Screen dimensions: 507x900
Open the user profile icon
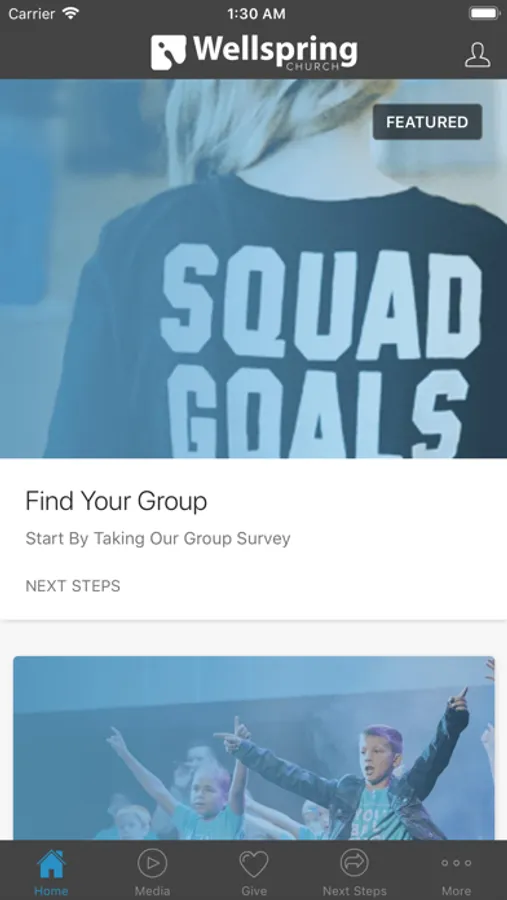pos(477,55)
